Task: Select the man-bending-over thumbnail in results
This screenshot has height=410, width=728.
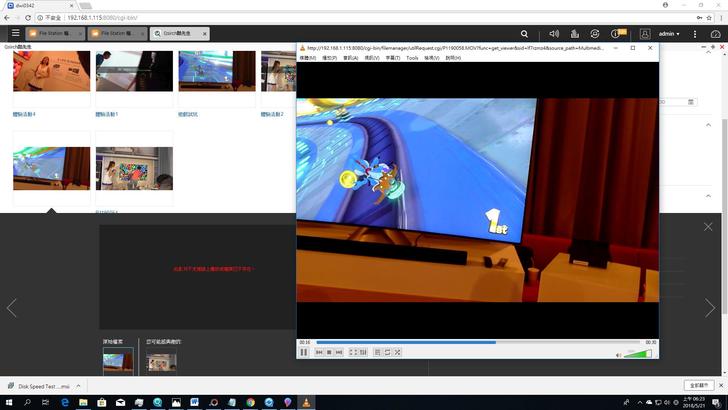Action: pyautogui.click(x=134, y=71)
